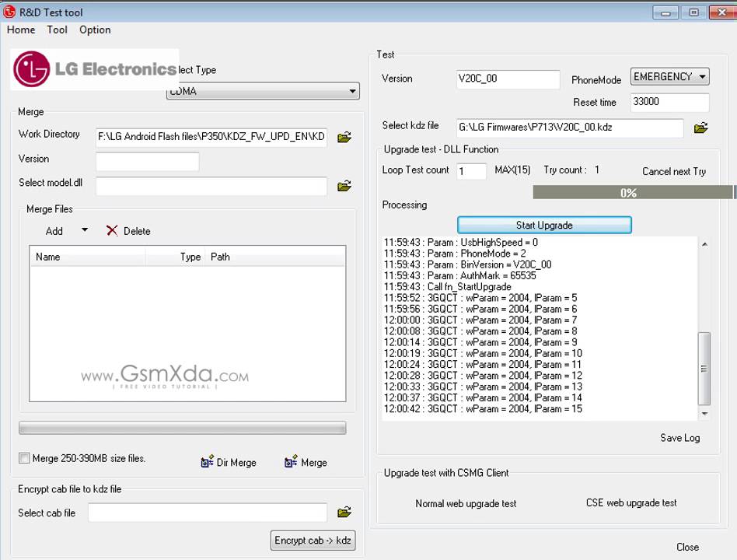Click the Merge button icon
Screen dimensions: 737x560
[x=291, y=461]
